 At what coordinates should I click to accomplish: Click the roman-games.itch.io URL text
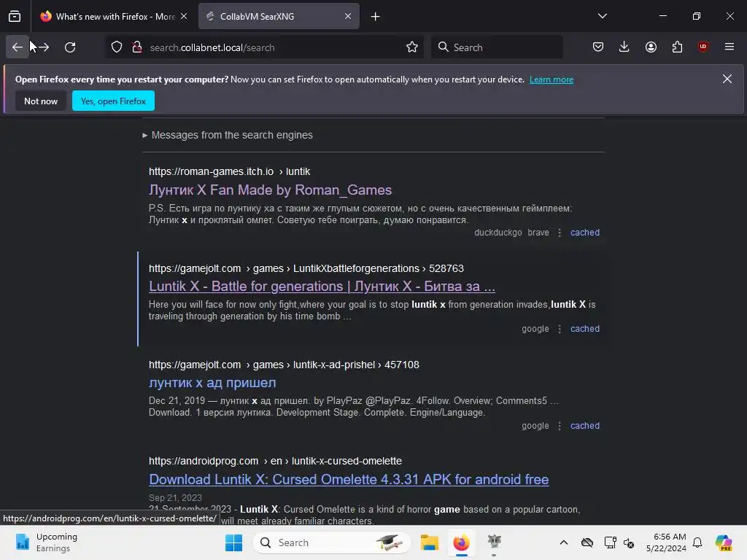click(x=229, y=171)
